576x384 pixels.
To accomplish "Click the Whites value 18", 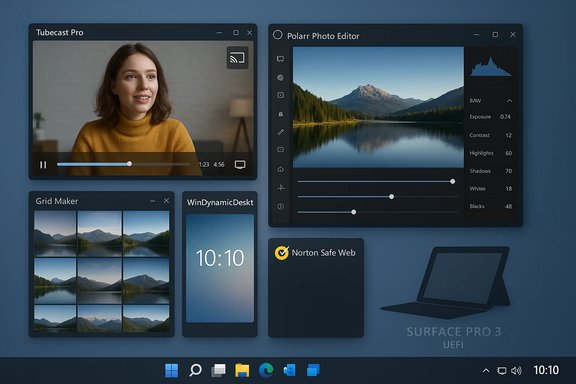I will point(508,189).
